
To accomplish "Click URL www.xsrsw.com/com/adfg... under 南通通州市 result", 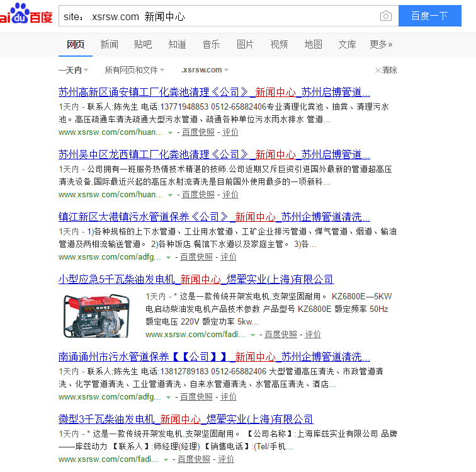I will click(110, 397).
